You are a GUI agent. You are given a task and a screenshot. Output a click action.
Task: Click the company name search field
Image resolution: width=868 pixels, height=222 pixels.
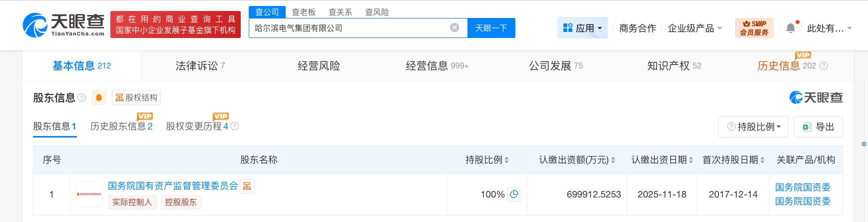350,28
